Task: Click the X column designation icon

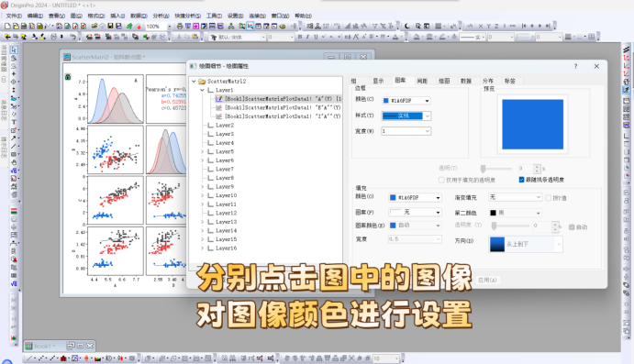Action: 481,27
